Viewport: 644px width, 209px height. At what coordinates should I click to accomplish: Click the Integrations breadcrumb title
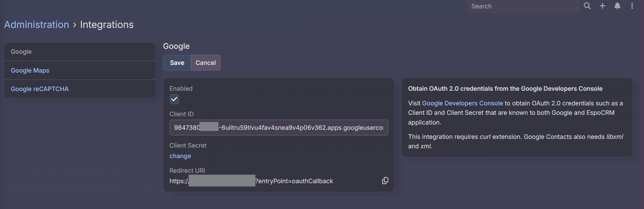(x=107, y=25)
